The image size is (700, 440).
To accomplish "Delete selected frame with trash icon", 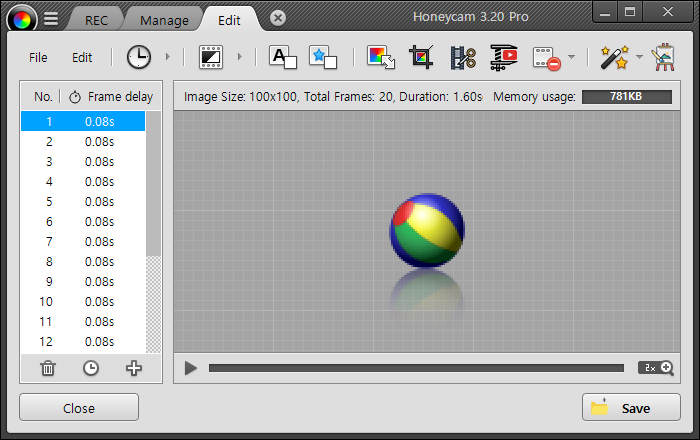I will click(x=47, y=368).
